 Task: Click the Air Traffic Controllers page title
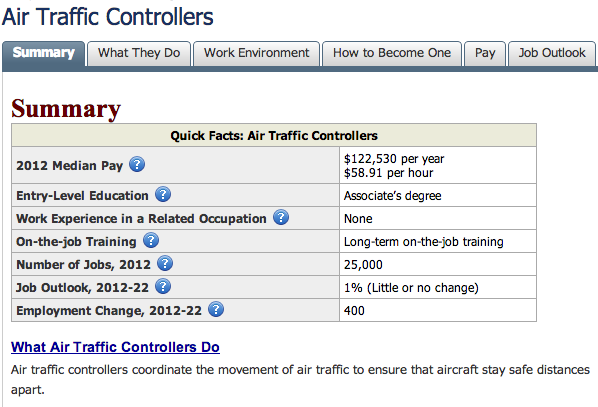tap(108, 17)
